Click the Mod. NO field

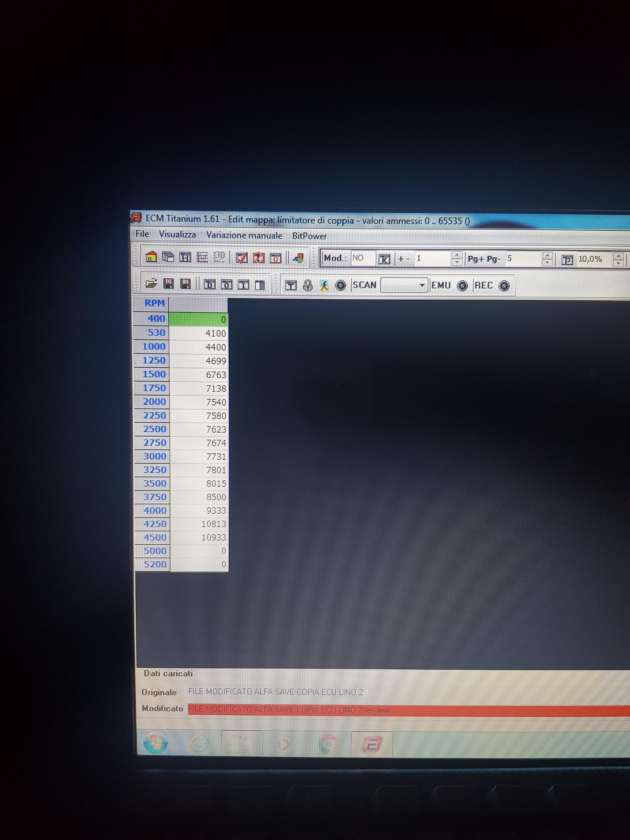click(363, 258)
